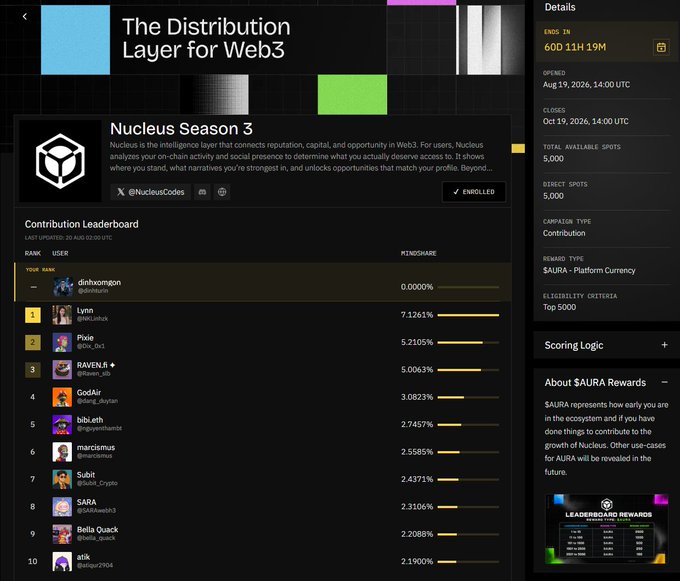Expand the Scoring Logic section
This screenshot has height=581, width=680.
pyautogui.click(x=664, y=345)
